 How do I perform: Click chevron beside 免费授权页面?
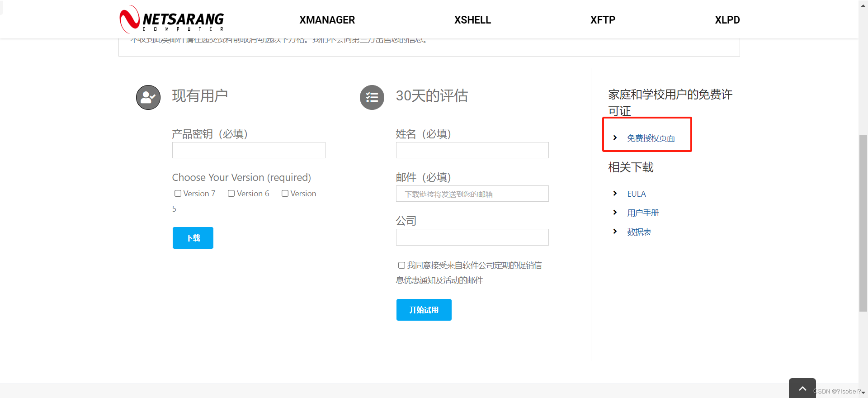[615, 137]
